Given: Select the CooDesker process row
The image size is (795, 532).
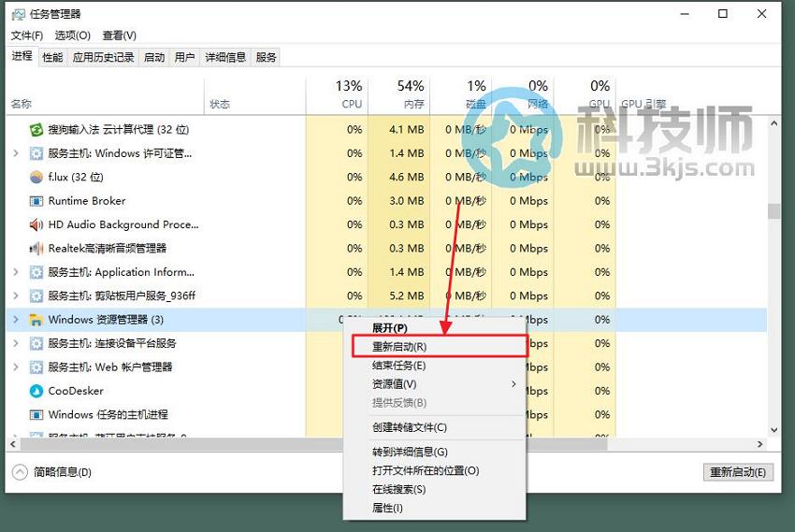Looking at the screenshot, I should click(386, 391).
